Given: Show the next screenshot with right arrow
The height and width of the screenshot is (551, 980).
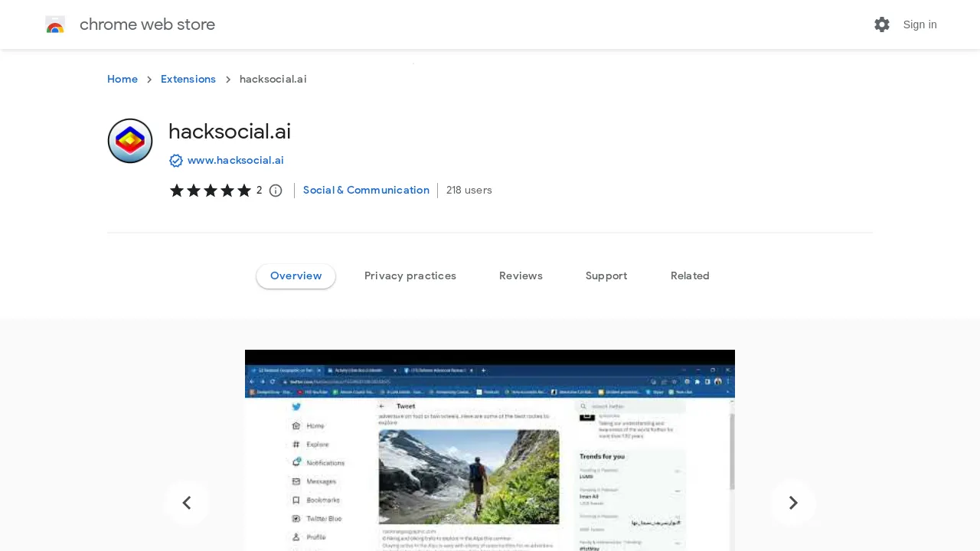Looking at the screenshot, I should point(793,503).
